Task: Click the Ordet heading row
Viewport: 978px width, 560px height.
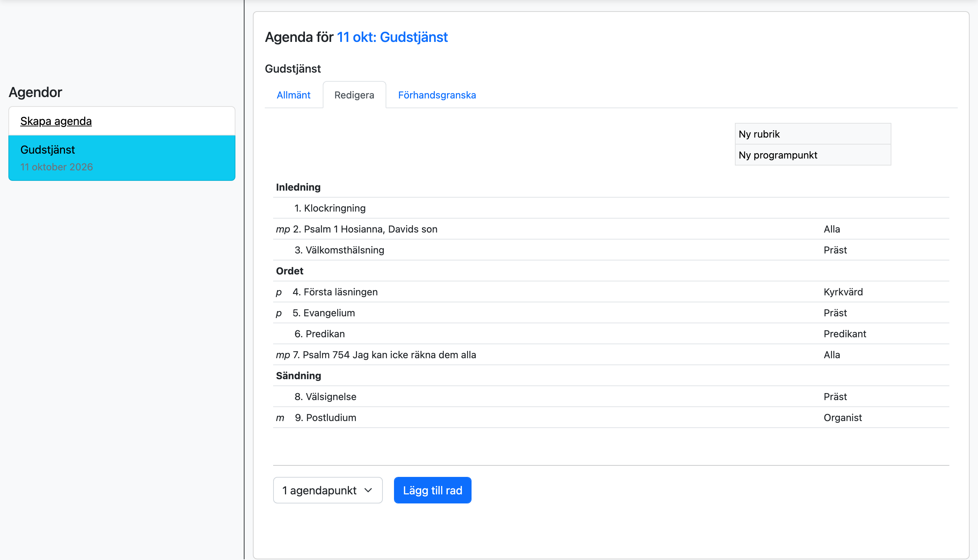Action: coord(611,271)
